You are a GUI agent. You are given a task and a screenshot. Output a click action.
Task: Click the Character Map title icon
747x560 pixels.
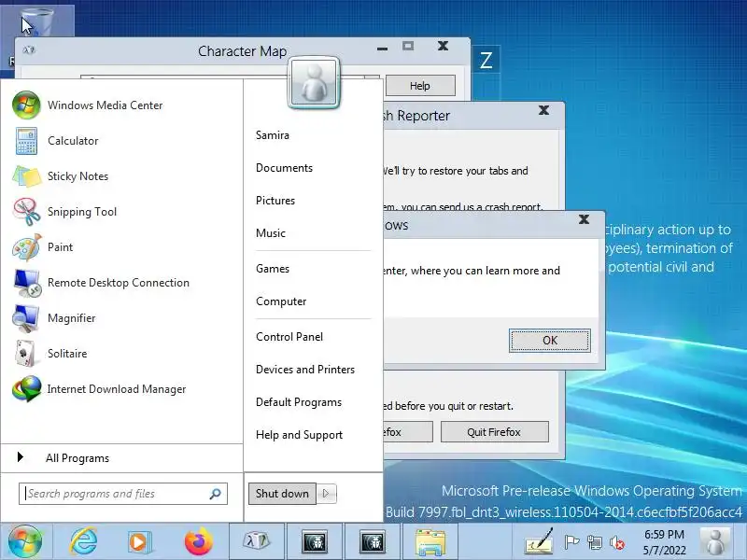[x=29, y=50]
